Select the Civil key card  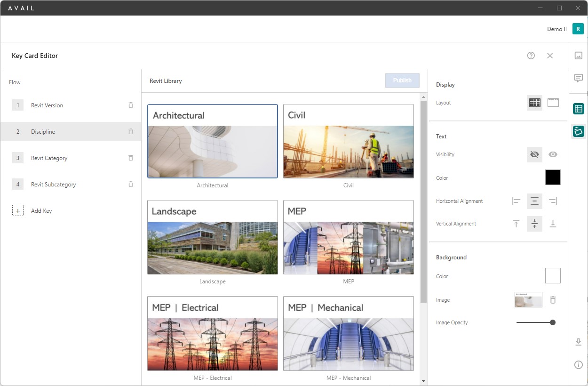click(x=349, y=141)
